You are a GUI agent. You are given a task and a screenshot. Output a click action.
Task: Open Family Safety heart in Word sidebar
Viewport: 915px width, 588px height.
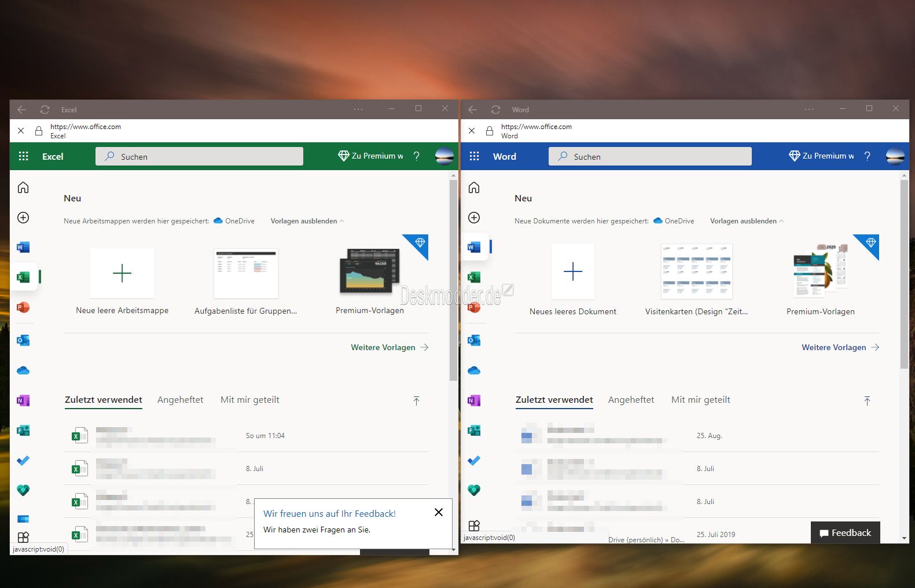[474, 491]
